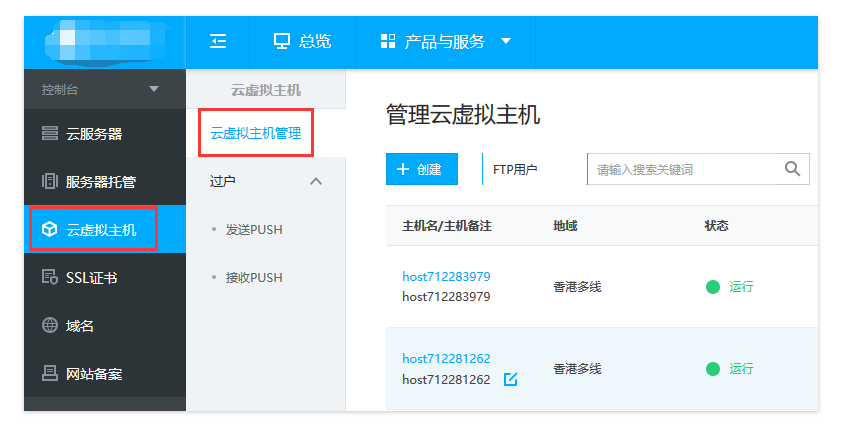Click the search magnifier icon
Screen dimensions: 845x427
click(792, 169)
